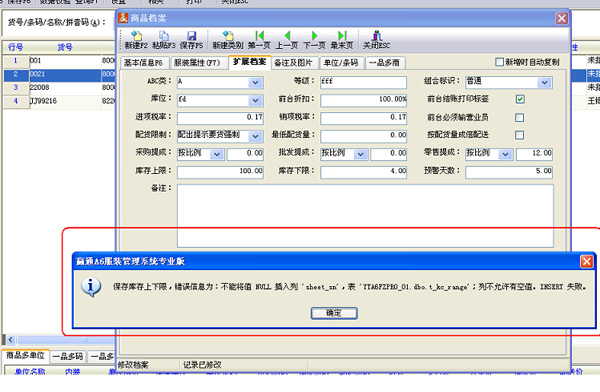The width and height of the screenshot is (600, 392).
Task: Click the 库存上限 input field
Action: point(220,172)
